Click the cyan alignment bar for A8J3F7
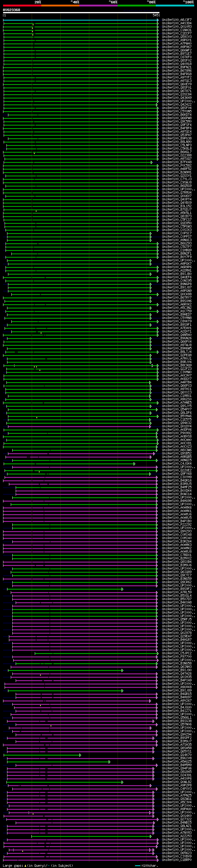Viewport: 197px width, 868px height. pyautogui.click(x=81, y=20)
